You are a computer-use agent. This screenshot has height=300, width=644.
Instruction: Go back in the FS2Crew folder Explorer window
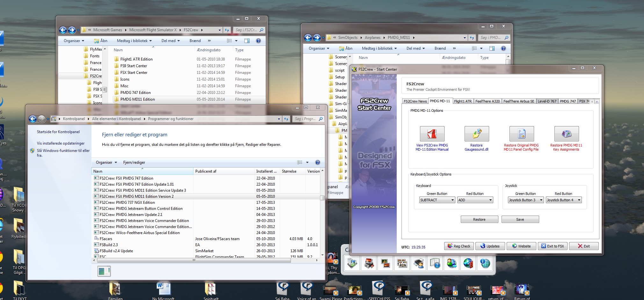click(x=63, y=30)
